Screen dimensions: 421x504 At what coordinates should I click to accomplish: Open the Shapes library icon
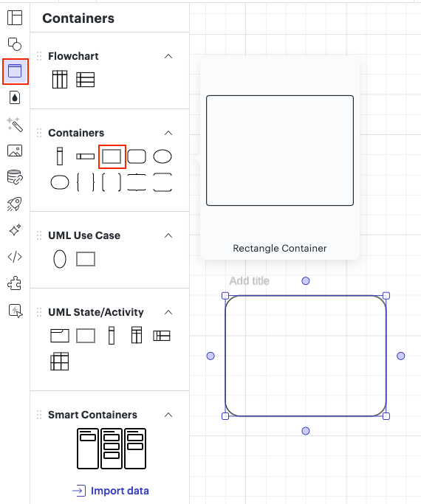coord(15,44)
